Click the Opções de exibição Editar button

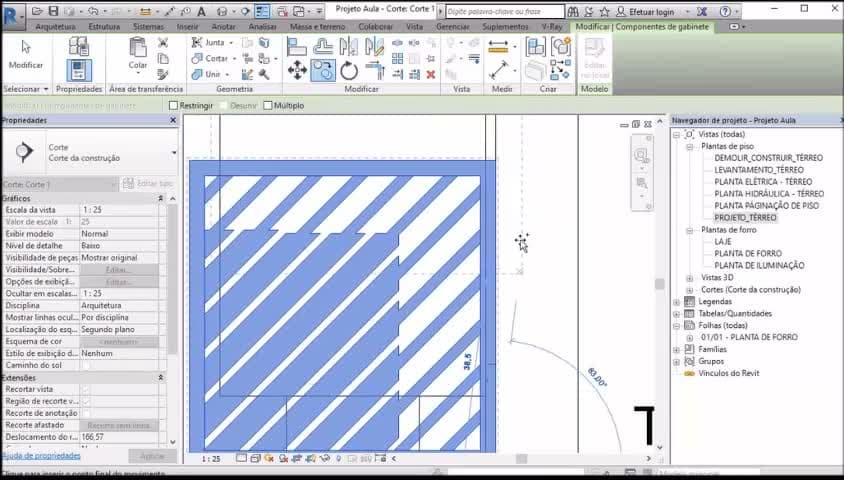click(x=119, y=281)
